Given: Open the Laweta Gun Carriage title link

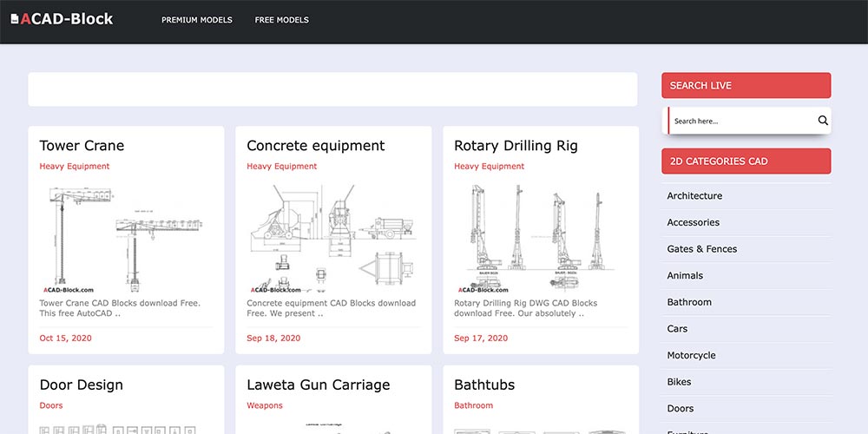Looking at the screenshot, I should 319,385.
